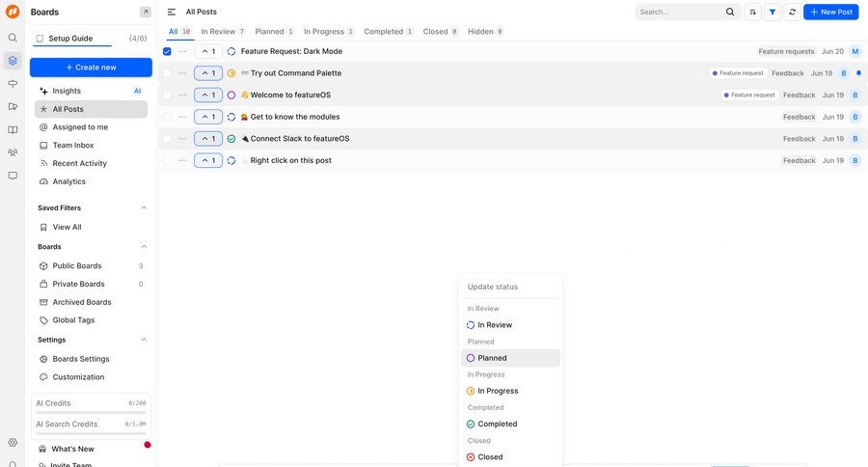Open the users icon in left rail
Viewport: 868px width, 467px height.
click(x=13, y=152)
